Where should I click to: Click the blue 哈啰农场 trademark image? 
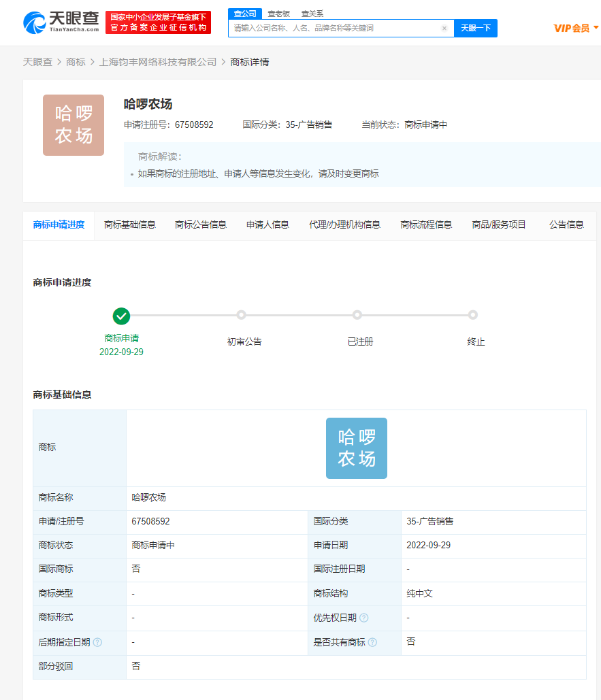pos(356,448)
